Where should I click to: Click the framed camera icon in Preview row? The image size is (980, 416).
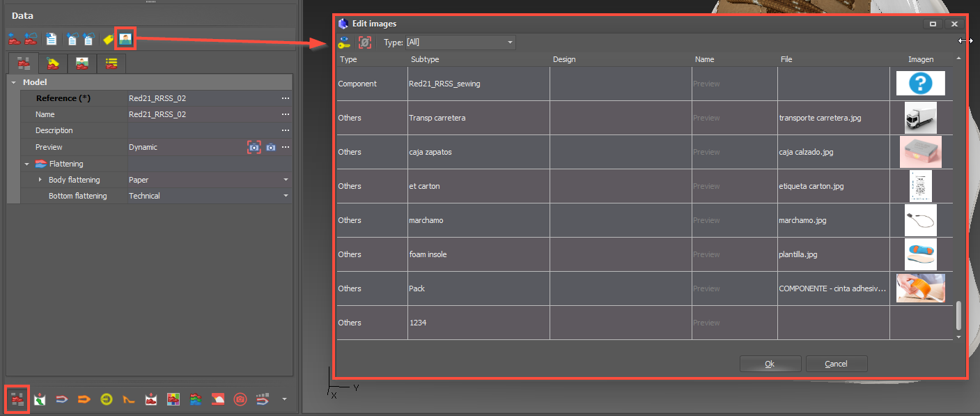point(254,147)
